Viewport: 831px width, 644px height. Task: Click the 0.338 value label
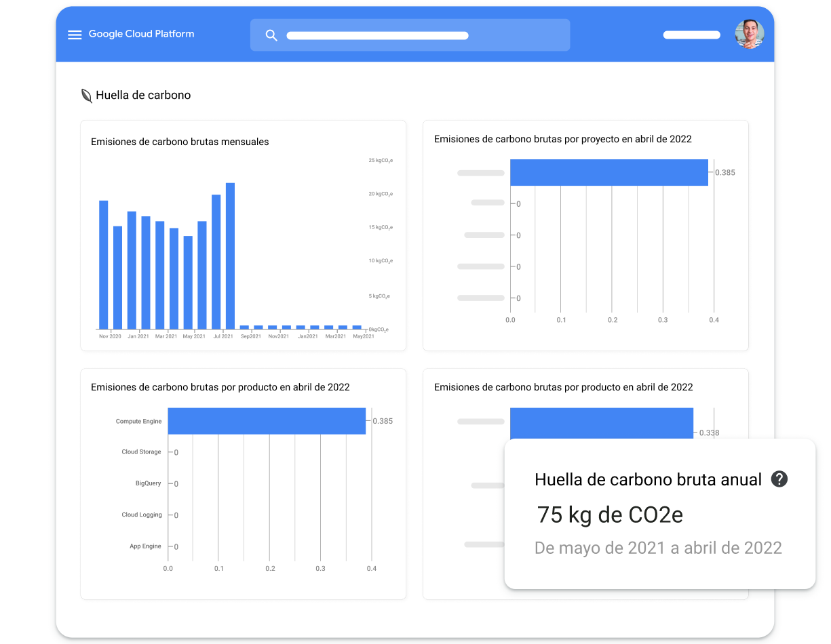709,432
